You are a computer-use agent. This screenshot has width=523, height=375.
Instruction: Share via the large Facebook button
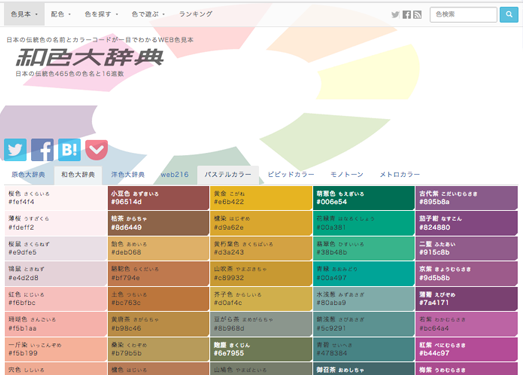(x=42, y=150)
